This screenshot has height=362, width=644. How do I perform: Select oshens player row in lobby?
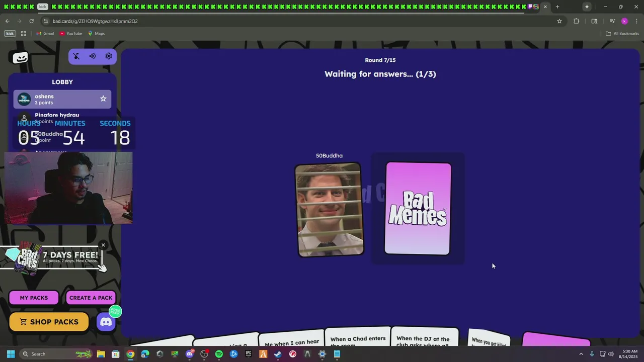62,99
